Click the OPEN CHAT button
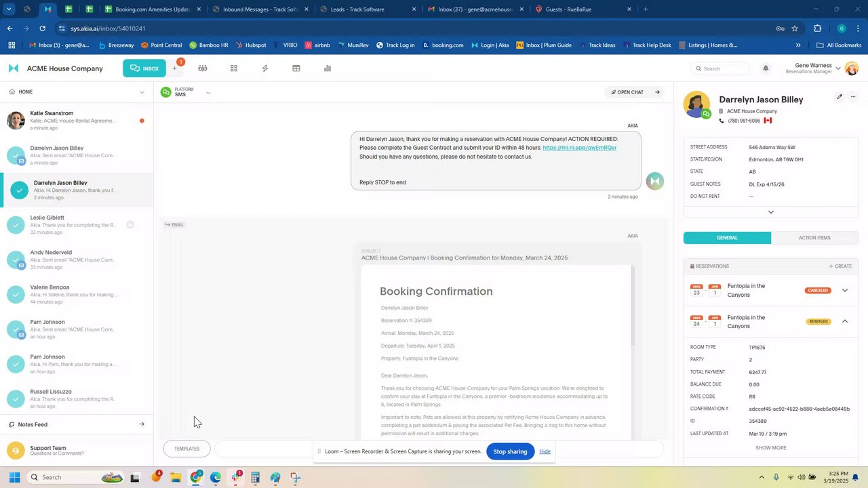 click(627, 92)
